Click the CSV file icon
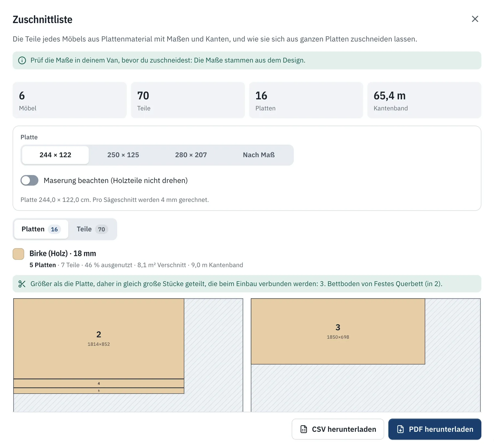The height and width of the screenshot is (448, 494). [304, 429]
